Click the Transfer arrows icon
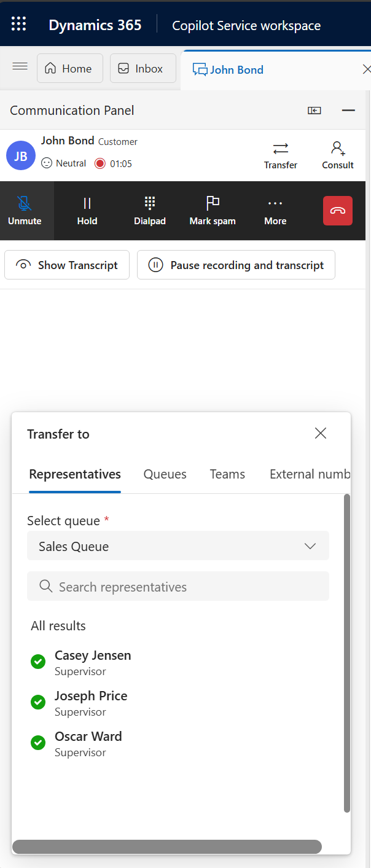The height and width of the screenshot is (868, 371). 281,148
